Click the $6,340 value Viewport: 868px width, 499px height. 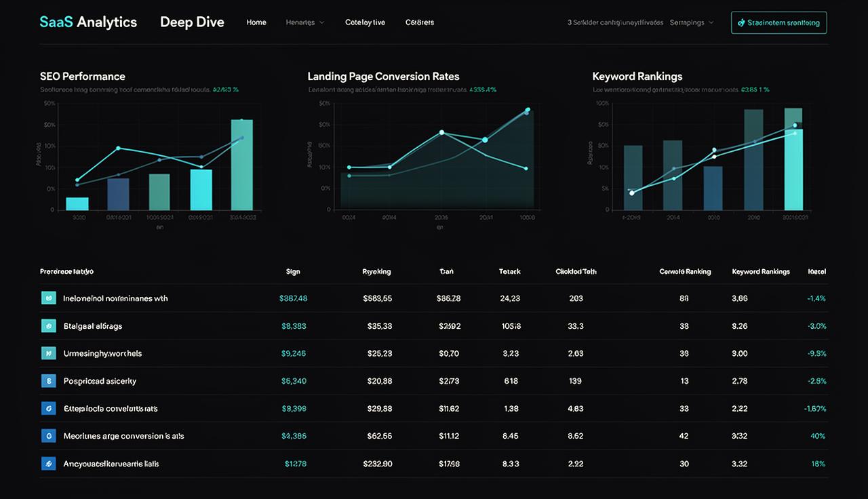point(294,381)
